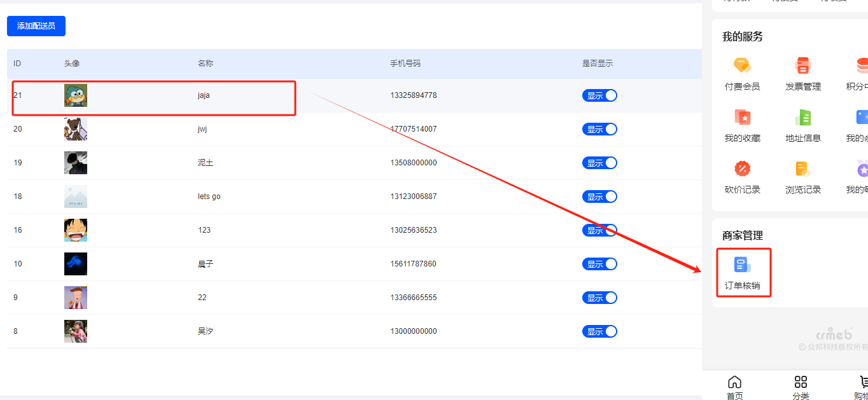Click the 头像 column header
The image size is (868, 400).
pyautogui.click(x=72, y=64)
